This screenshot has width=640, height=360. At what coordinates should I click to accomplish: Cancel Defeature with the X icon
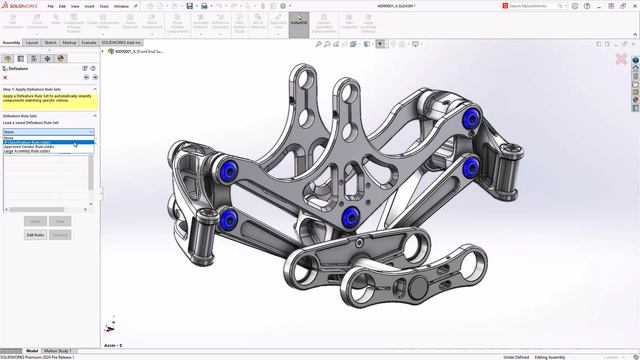click(x=5, y=78)
